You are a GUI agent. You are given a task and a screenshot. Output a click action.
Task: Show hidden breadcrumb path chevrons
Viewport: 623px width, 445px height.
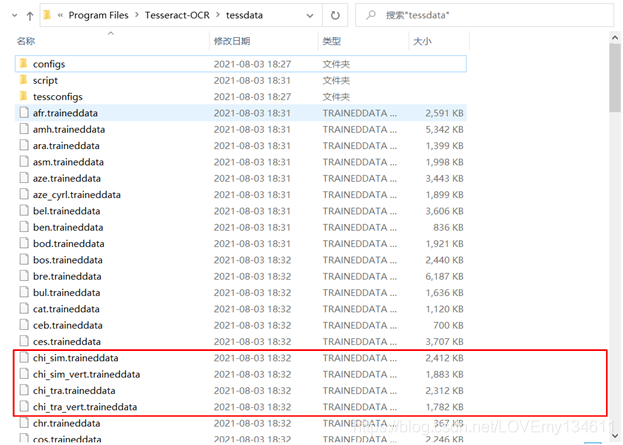(60, 15)
